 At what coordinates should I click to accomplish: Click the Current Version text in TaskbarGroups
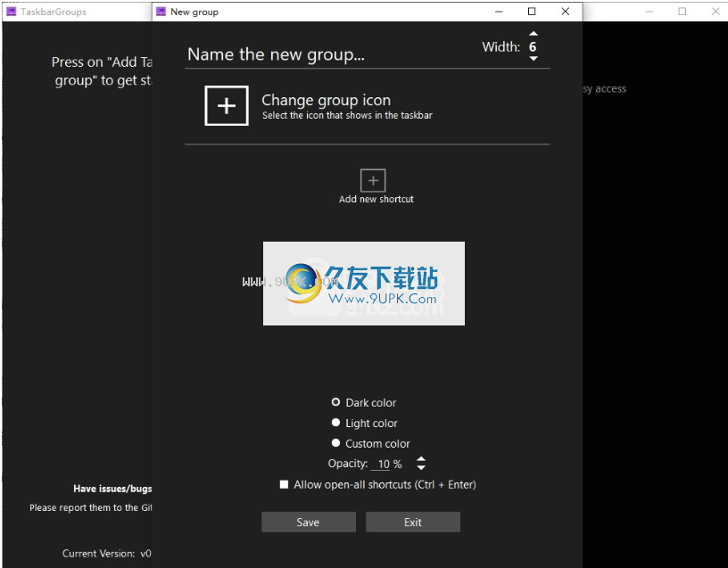click(107, 553)
